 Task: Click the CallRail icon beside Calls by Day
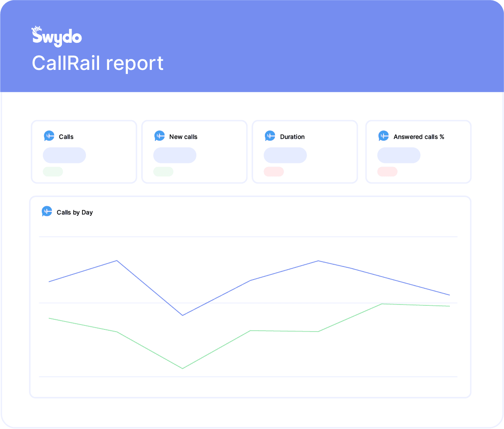(47, 211)
